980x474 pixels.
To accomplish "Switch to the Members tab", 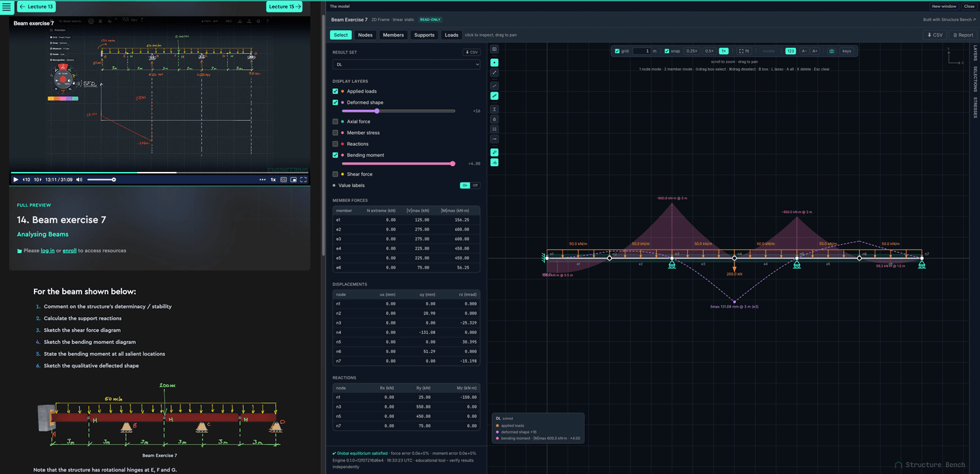I will click(393, 35).
